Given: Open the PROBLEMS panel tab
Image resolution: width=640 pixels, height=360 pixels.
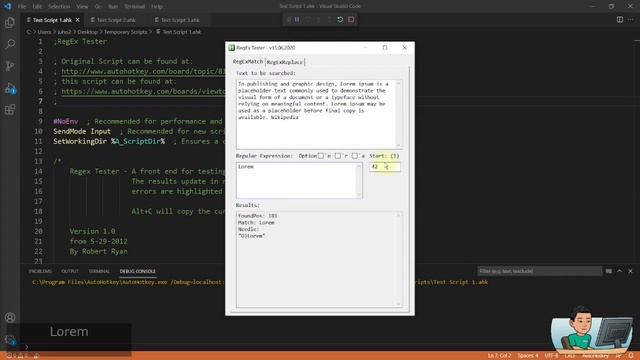Looking at the screenshot, I should coord(40,271).
